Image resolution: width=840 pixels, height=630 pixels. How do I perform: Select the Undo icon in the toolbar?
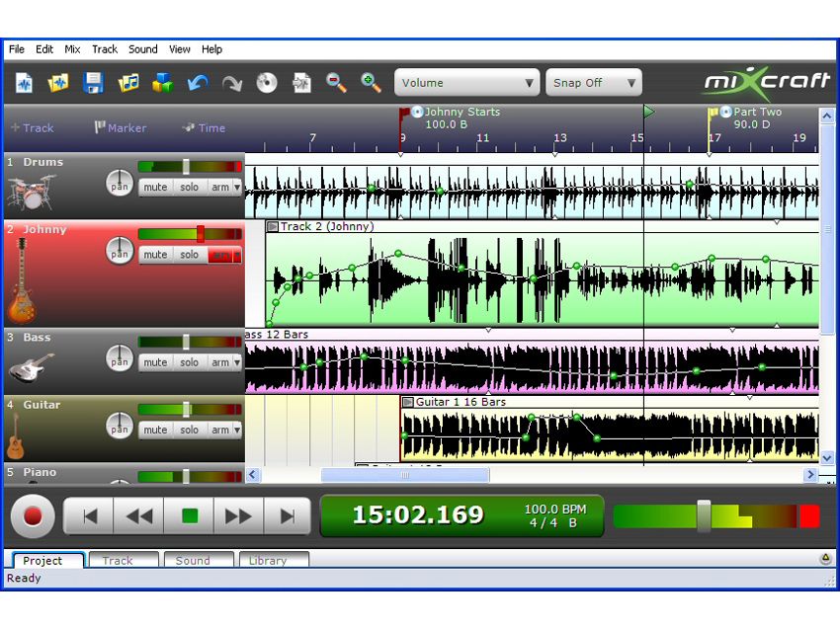(197, 83)
